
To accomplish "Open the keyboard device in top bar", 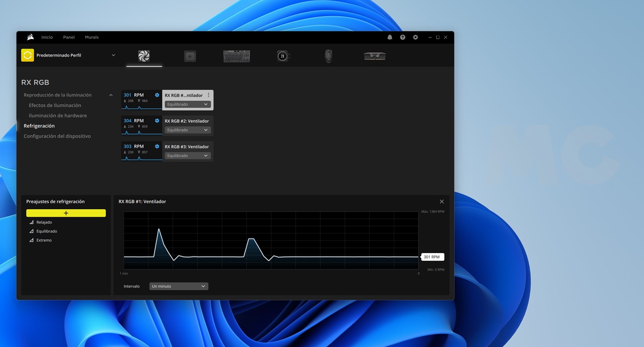I will click(236, 56).
